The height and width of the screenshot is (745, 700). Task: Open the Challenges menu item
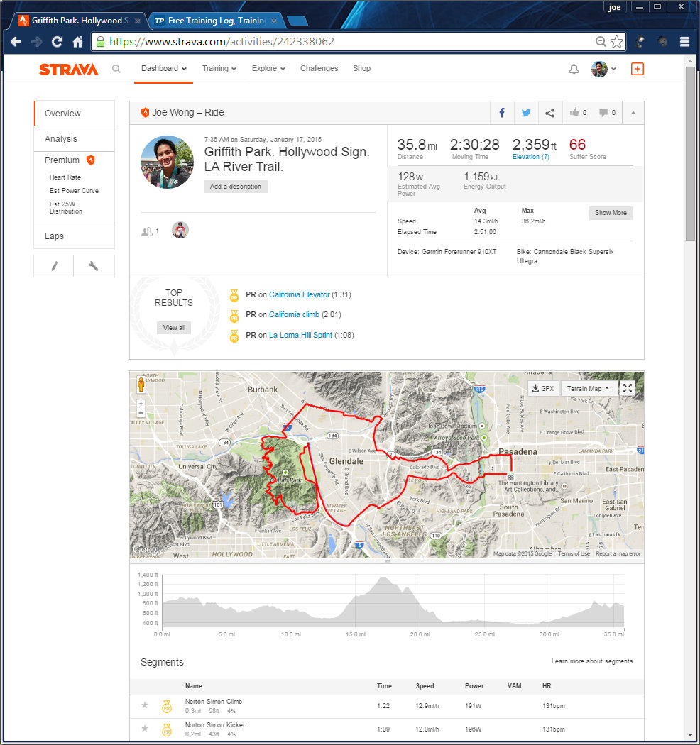coord(319,69)
